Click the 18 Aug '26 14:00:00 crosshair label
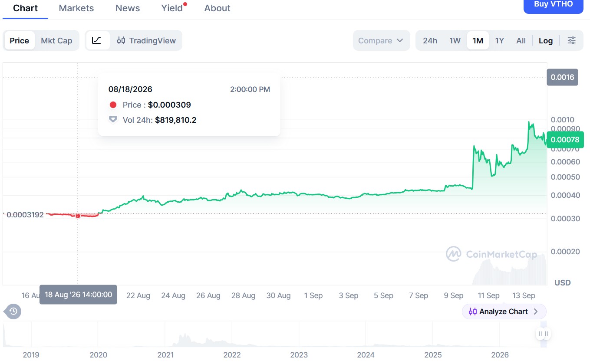Screen dimensions: 590x364 78,295
